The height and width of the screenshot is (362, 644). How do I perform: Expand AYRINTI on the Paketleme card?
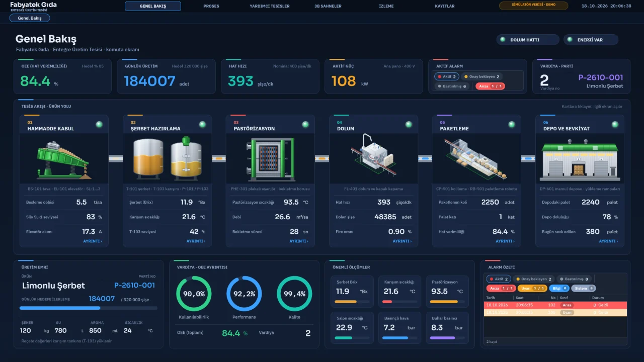(x=505, y=241)
